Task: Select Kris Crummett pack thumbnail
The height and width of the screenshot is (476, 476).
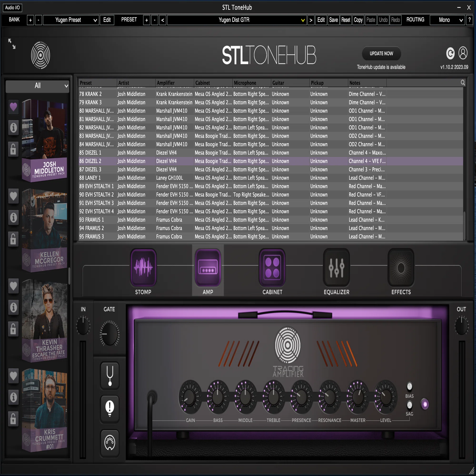Action: (44, 410)
